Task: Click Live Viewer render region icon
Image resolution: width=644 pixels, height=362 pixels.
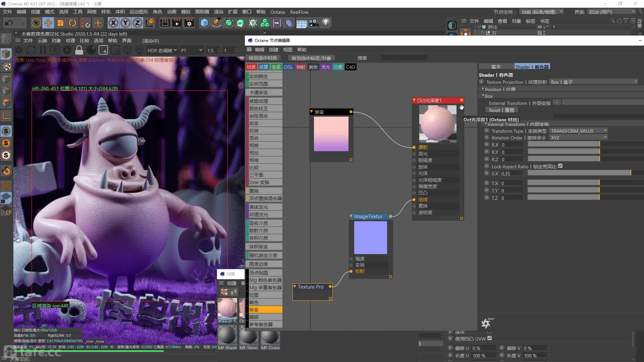Action: (x=103, y=50)
